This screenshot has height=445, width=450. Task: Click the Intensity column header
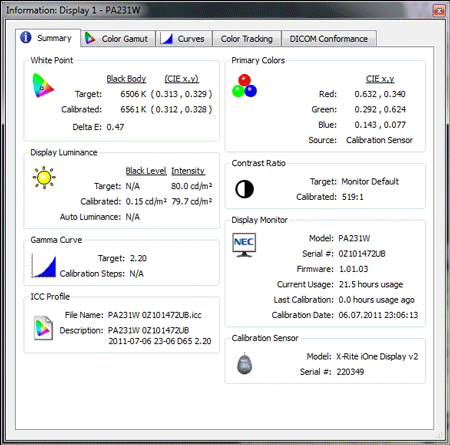coord(188,171)
